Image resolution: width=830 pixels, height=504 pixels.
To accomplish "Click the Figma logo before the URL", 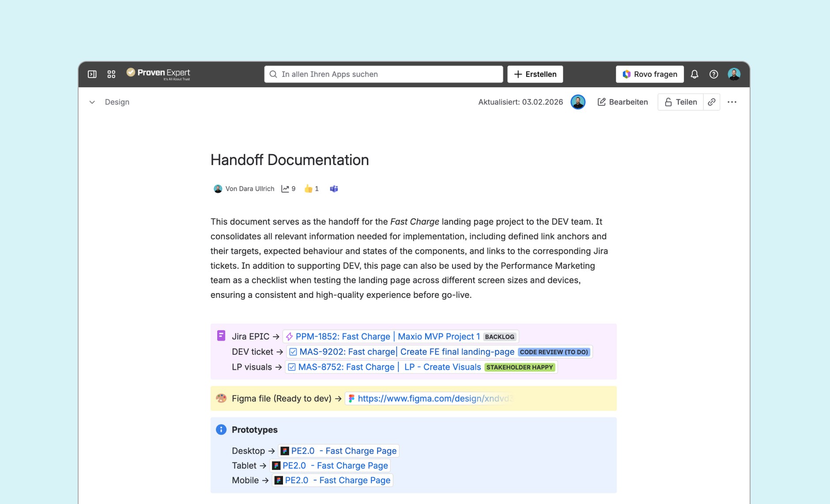I will click(351, 399).
